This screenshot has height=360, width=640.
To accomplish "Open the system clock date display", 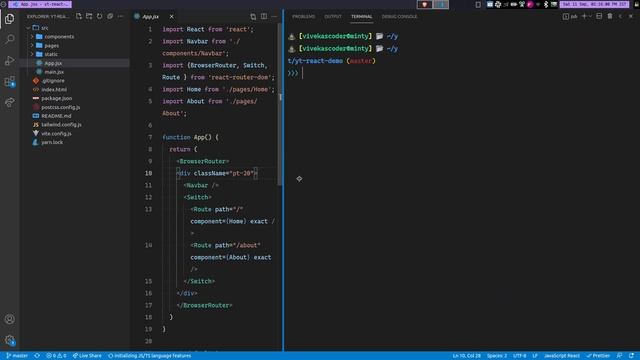I will tap(594, 4).
